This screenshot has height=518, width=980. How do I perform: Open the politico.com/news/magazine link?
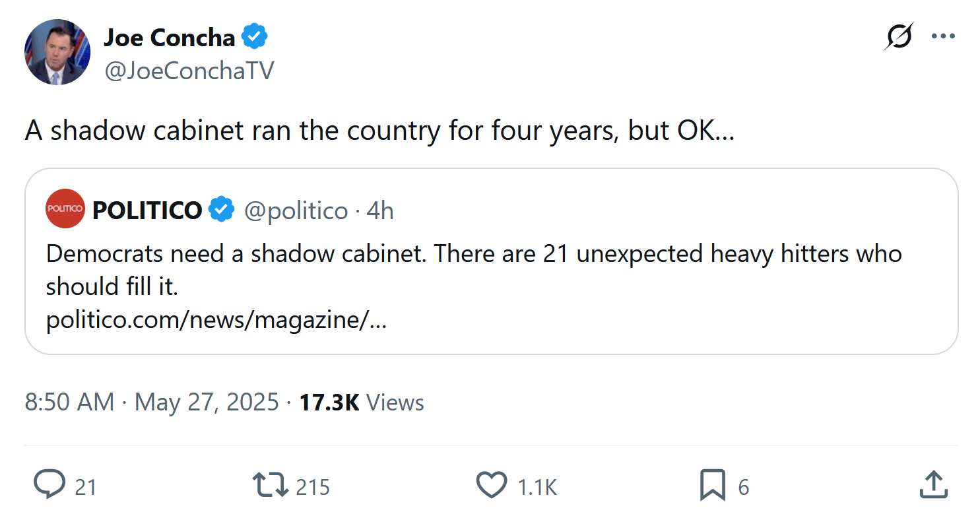216,320
